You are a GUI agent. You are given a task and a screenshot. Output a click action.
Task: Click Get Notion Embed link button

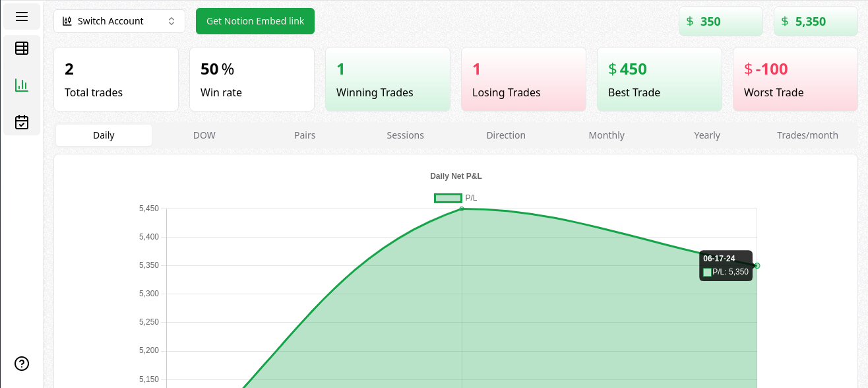[x=255, y=21]
